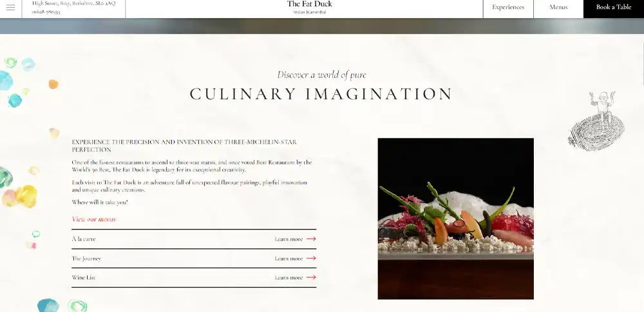
Task: Follow the View our menus link
Action: click(93, 219)
